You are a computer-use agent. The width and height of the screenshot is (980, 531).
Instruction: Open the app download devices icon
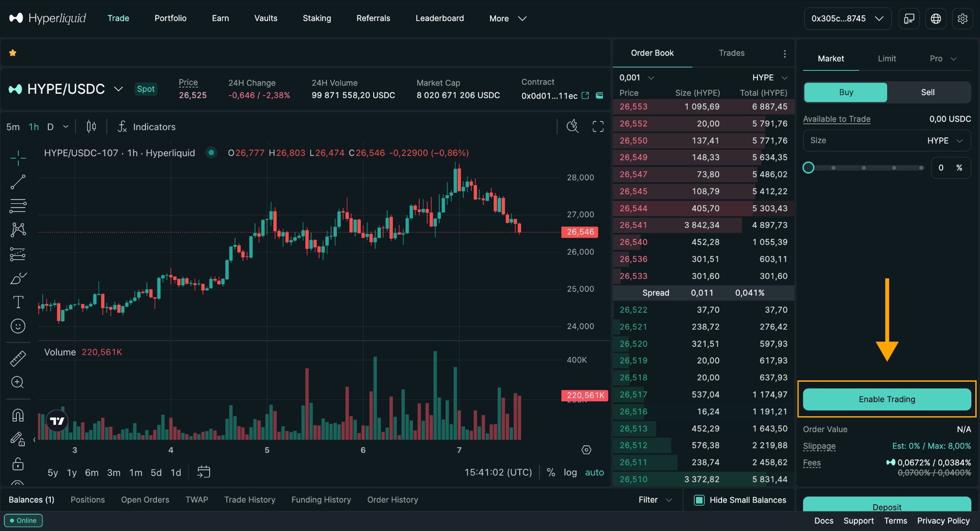point(909,19)
